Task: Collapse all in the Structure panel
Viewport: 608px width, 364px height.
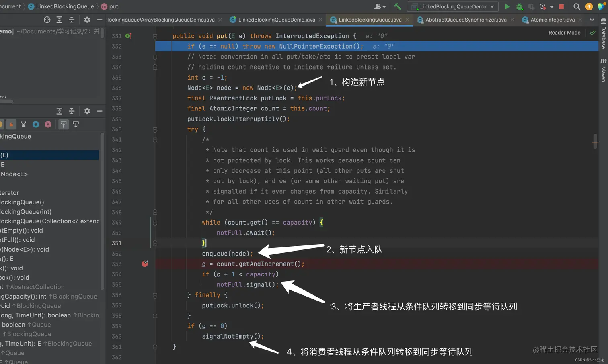Action: (x=72, y=111)
